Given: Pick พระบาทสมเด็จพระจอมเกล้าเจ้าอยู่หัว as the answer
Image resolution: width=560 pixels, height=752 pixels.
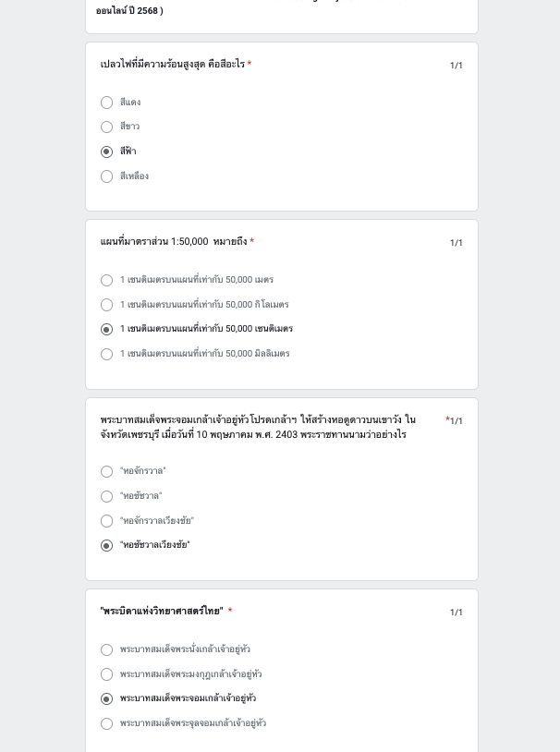Looking at the screenshot, I should click(107, 698).
